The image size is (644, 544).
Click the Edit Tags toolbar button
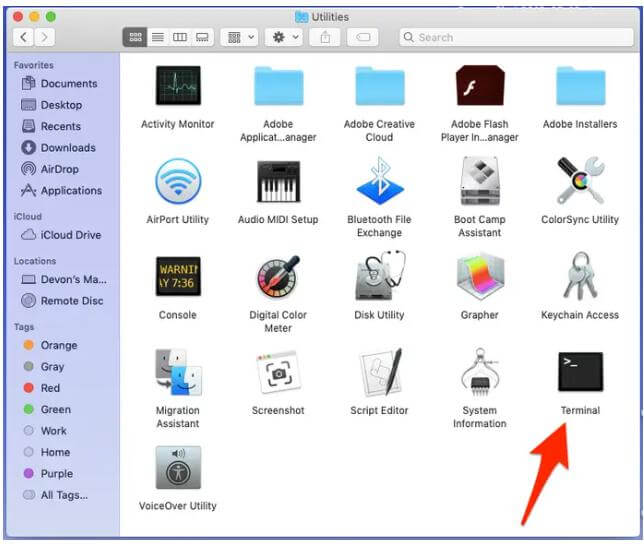pyautogui.click(x=363, y=37)
